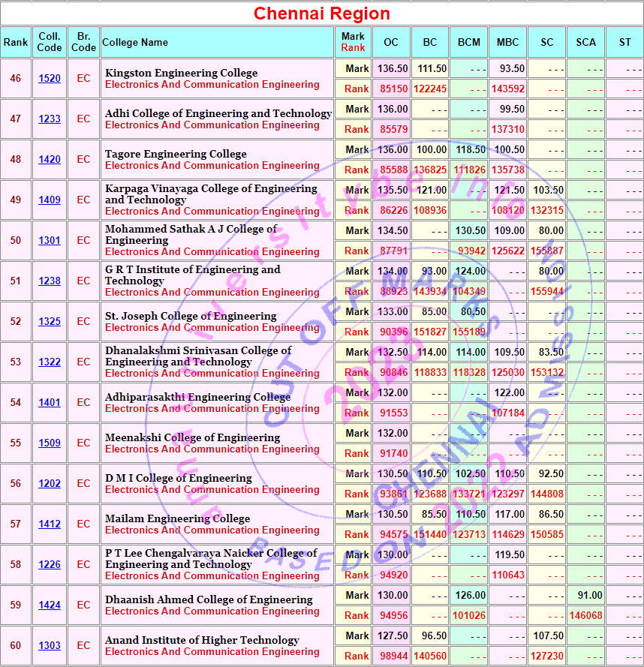Open college code 1322 link
Image resolution: width=644 pixels, height=667 pixels.
click(50, 362)
